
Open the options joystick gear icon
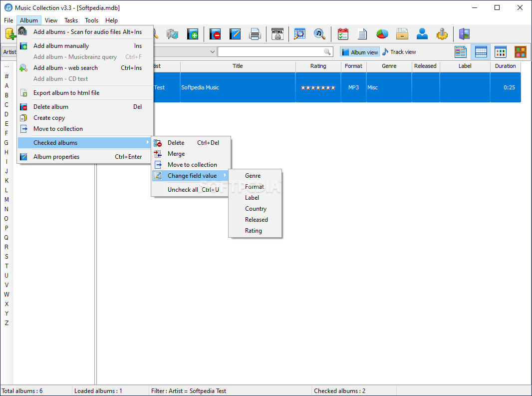(x=442, y=34)
